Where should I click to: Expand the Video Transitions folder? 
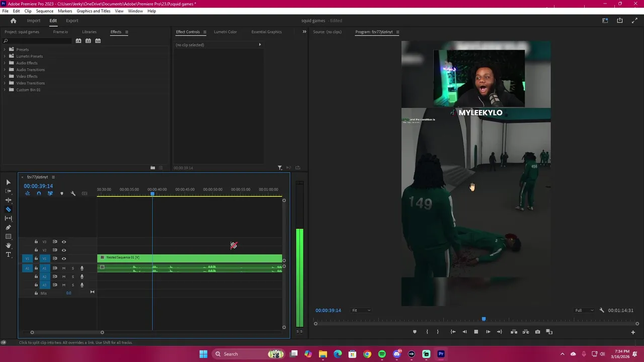(5, 83)
